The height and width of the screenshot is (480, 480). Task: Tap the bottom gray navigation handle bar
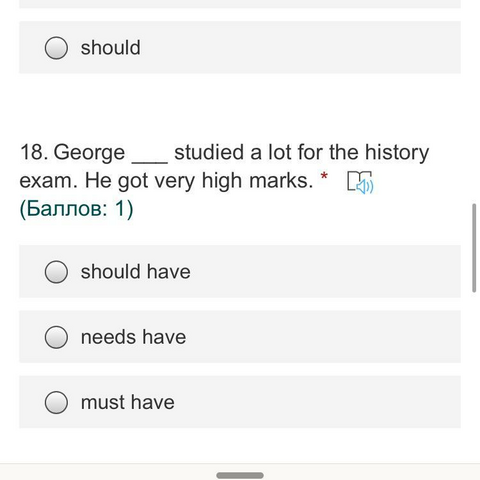tap(240, 475)
